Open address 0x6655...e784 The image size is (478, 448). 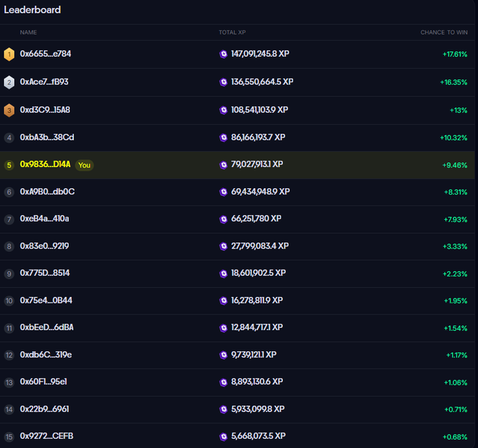click(x=46, y=54)
